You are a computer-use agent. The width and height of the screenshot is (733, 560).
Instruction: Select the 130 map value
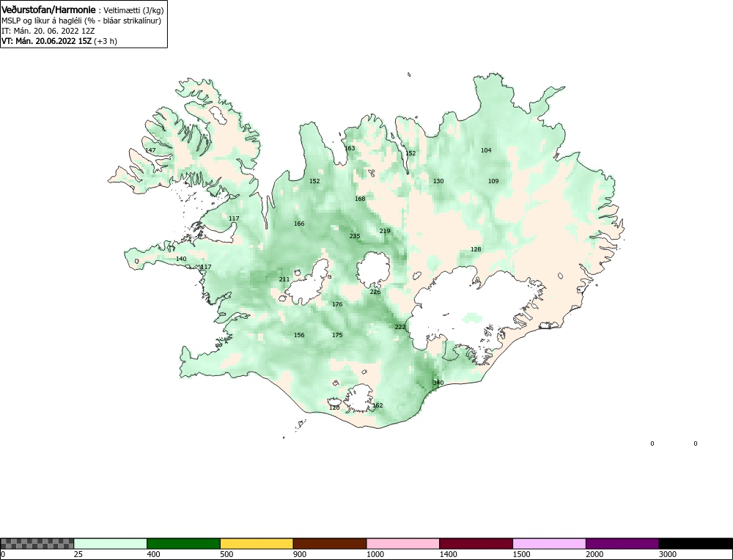pyautogui.click(x=438, y=181)
